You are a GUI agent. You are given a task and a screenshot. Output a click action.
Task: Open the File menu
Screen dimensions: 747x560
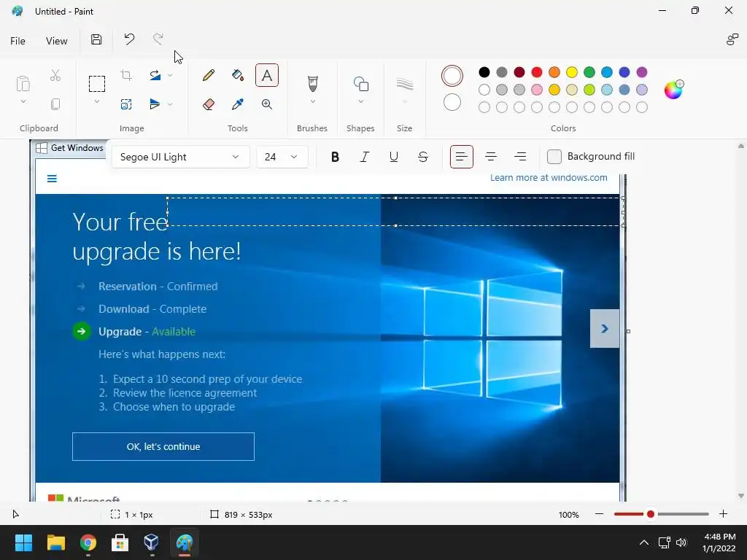click(18, 41)
